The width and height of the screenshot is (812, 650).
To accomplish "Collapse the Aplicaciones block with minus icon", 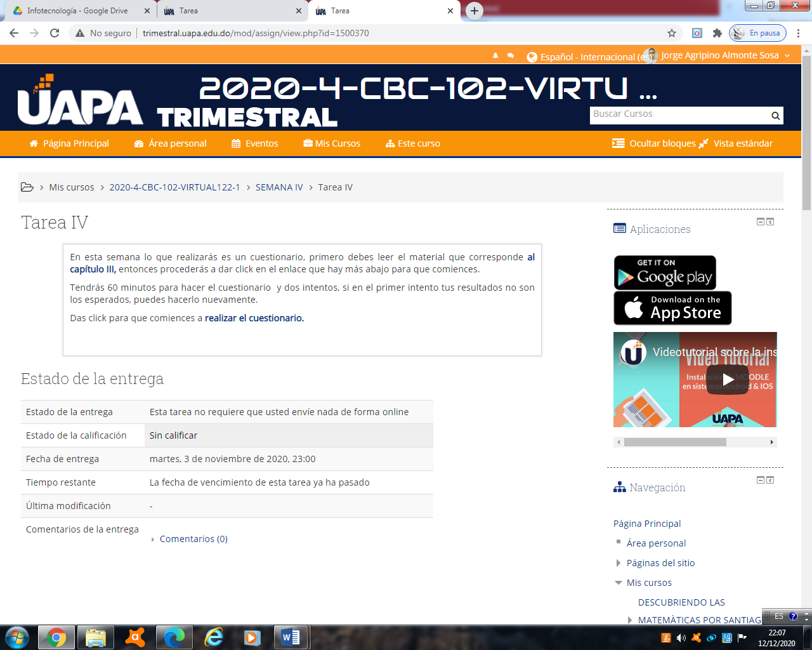I will click(761, 222).
